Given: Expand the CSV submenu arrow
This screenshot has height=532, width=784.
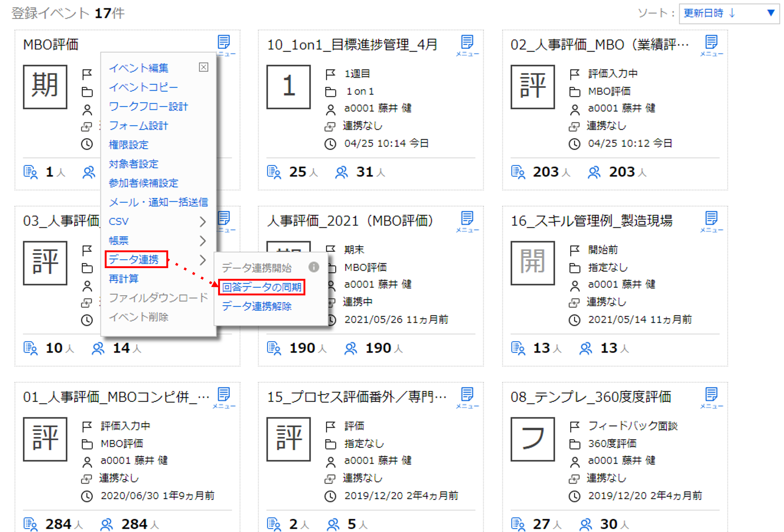Looking at the screenshot, I should [202, 222].
